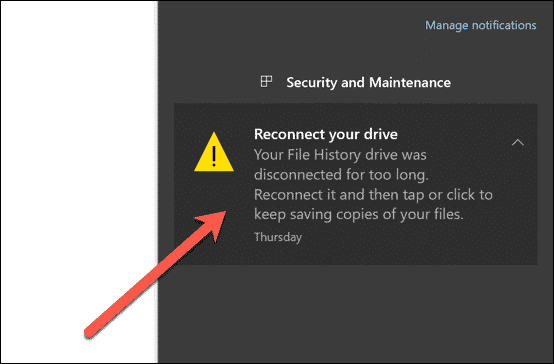
Task: Click the white area left of the action center
Action: point(78,141)
